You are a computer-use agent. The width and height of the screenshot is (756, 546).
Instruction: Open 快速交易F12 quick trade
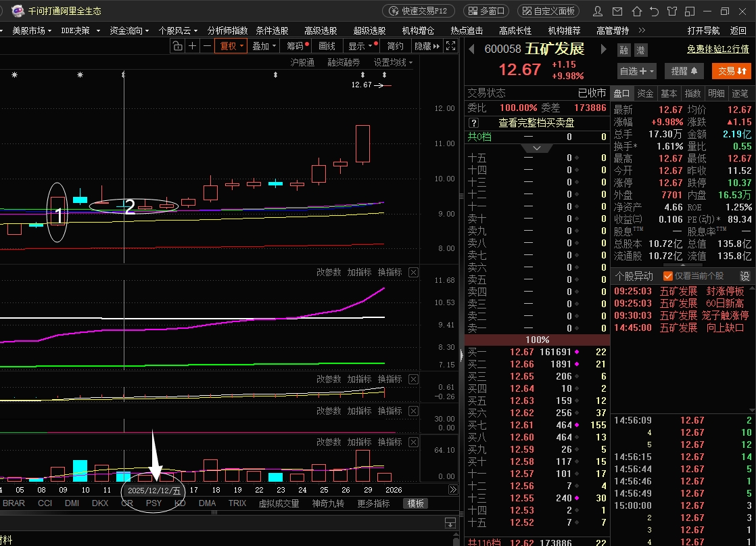point(418,11)
